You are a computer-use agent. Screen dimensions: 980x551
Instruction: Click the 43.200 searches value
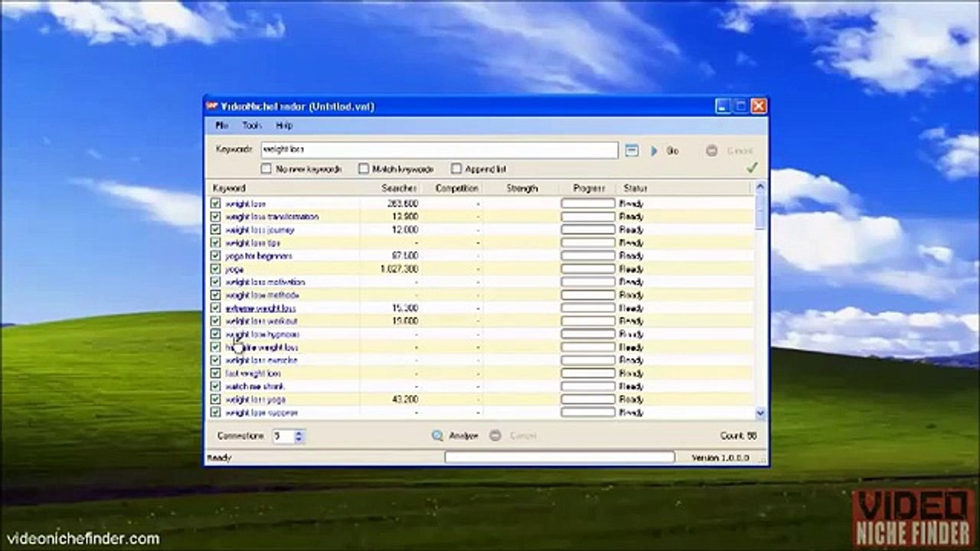tap(405, 399)
